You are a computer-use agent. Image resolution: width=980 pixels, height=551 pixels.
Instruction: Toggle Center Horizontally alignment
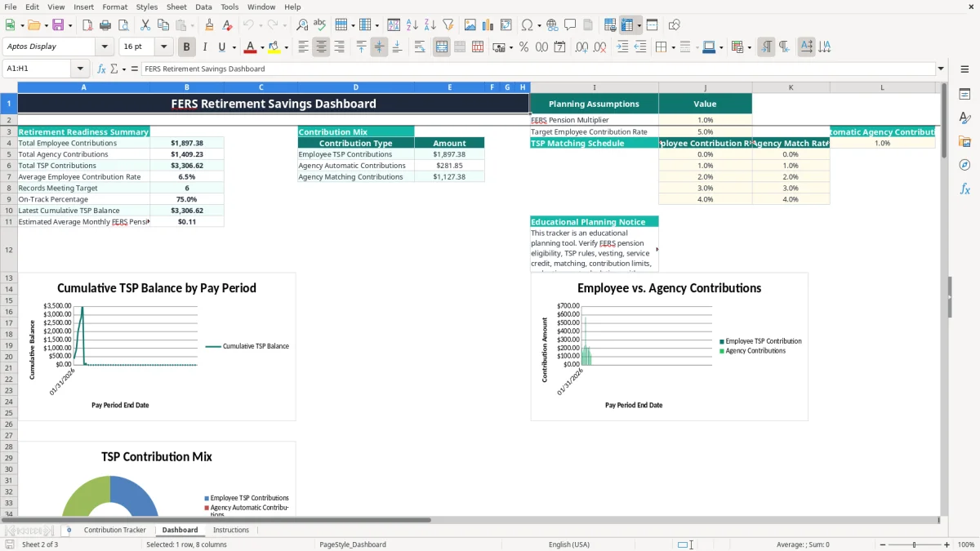point(321,47)
